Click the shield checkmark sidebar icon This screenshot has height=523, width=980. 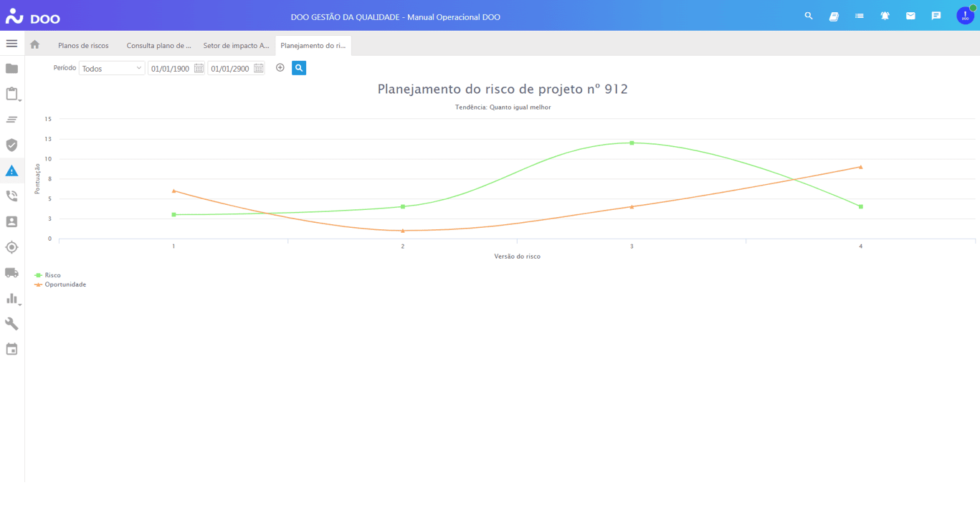(11, 145)
